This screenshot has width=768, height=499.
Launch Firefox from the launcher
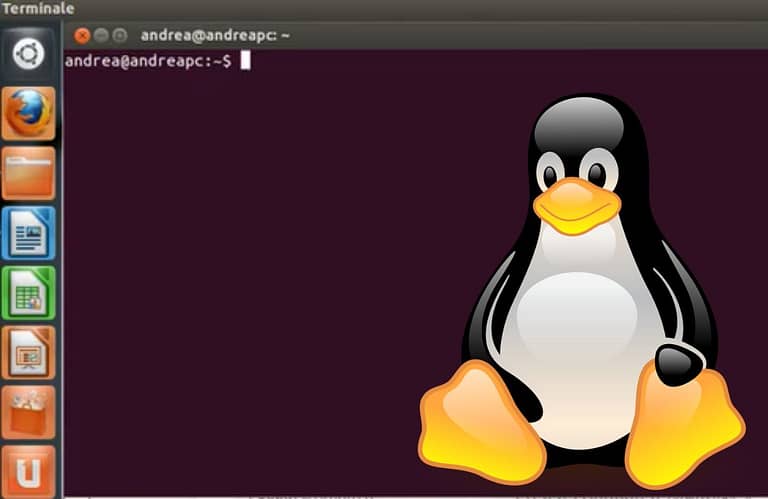point(28,114)
